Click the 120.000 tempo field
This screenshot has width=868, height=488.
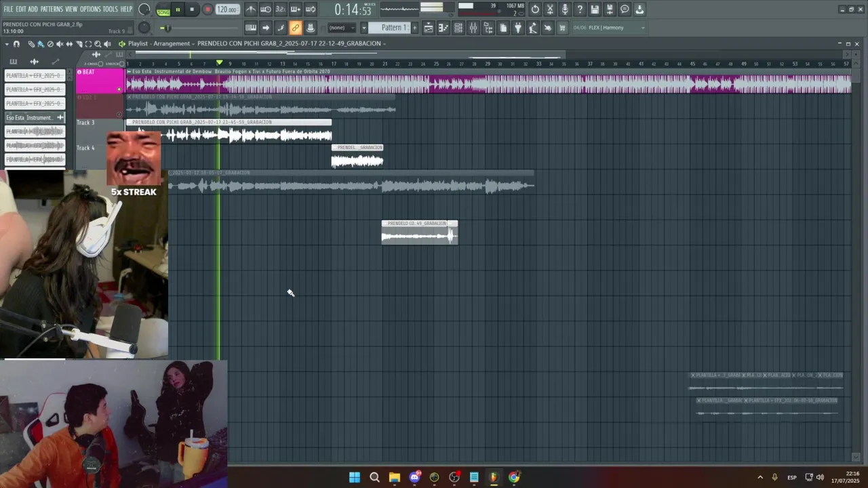[x=227, y=9]
